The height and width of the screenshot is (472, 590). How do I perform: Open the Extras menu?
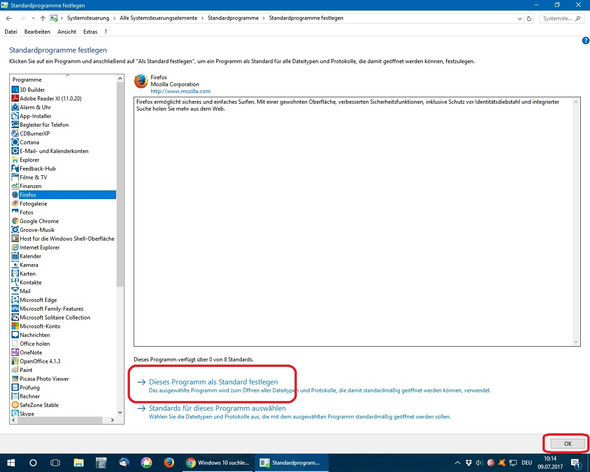pyautogui.click(x=90, y=32)
